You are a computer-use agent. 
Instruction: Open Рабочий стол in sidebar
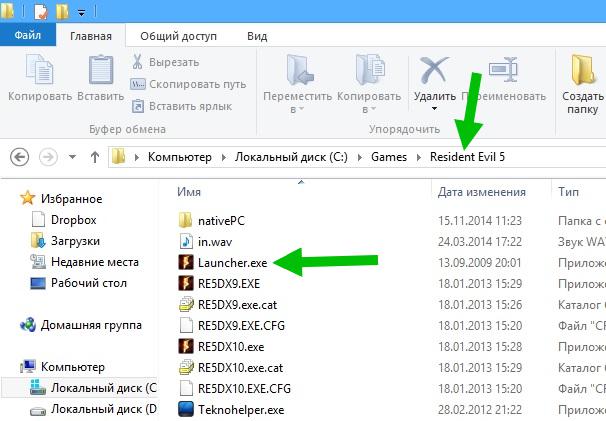[89, 283]
